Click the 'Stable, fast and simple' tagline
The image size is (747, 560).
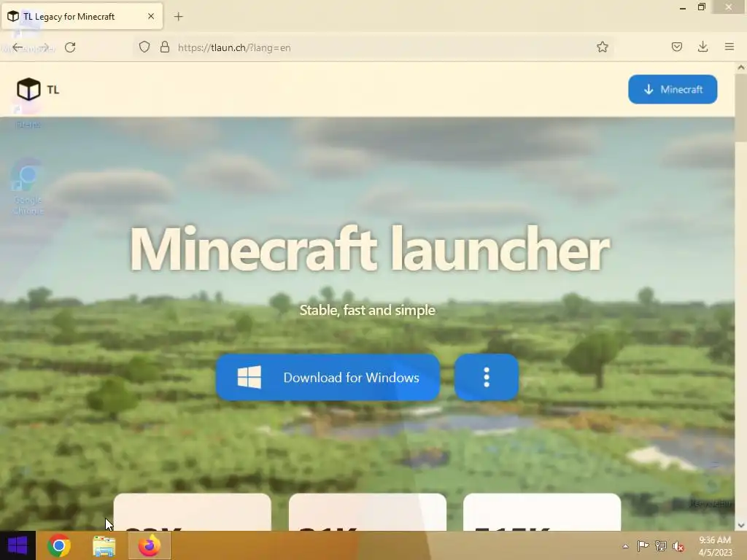coord(368,310)
